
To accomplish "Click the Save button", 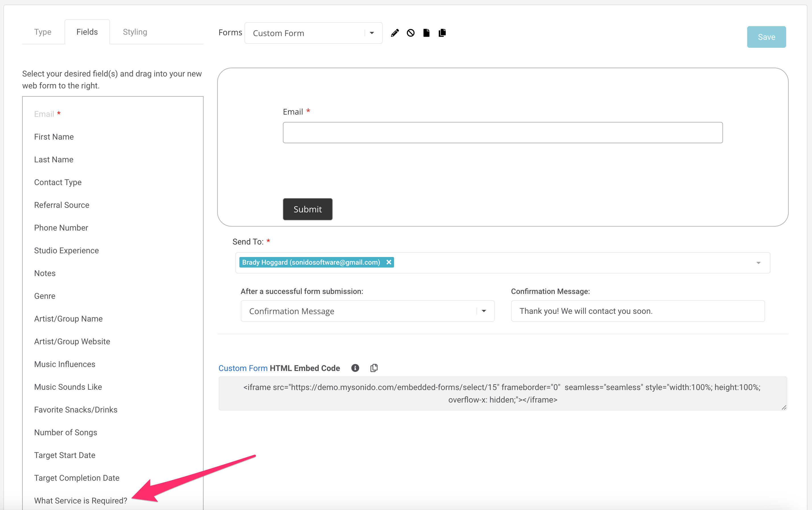I will 766,37.
